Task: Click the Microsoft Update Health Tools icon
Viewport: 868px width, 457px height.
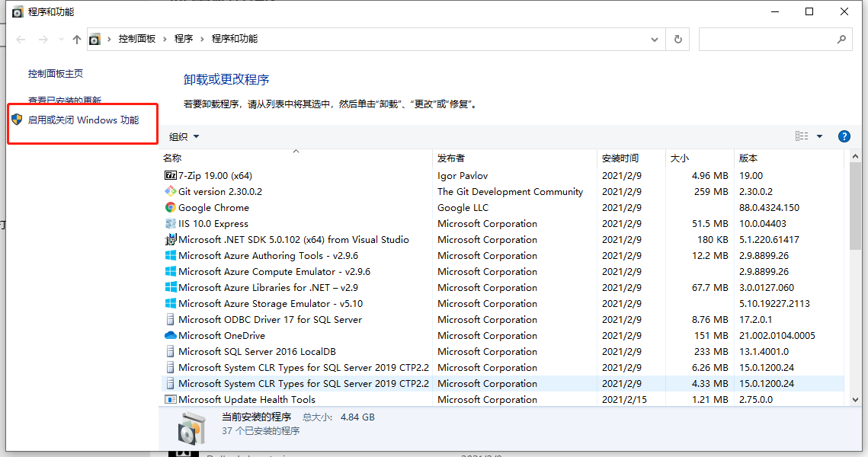Action: click(171, 399)
